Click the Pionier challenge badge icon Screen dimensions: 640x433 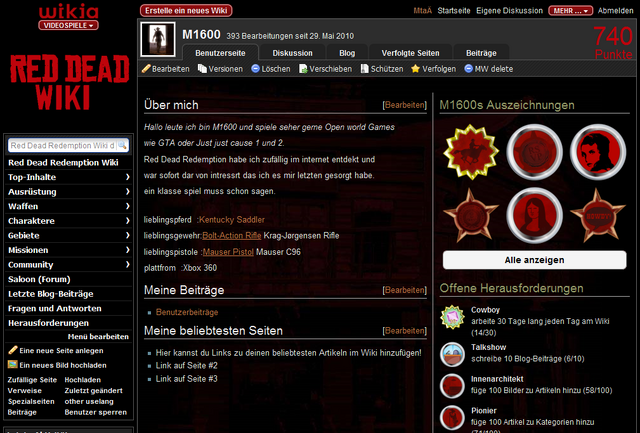tap(452, 417)
